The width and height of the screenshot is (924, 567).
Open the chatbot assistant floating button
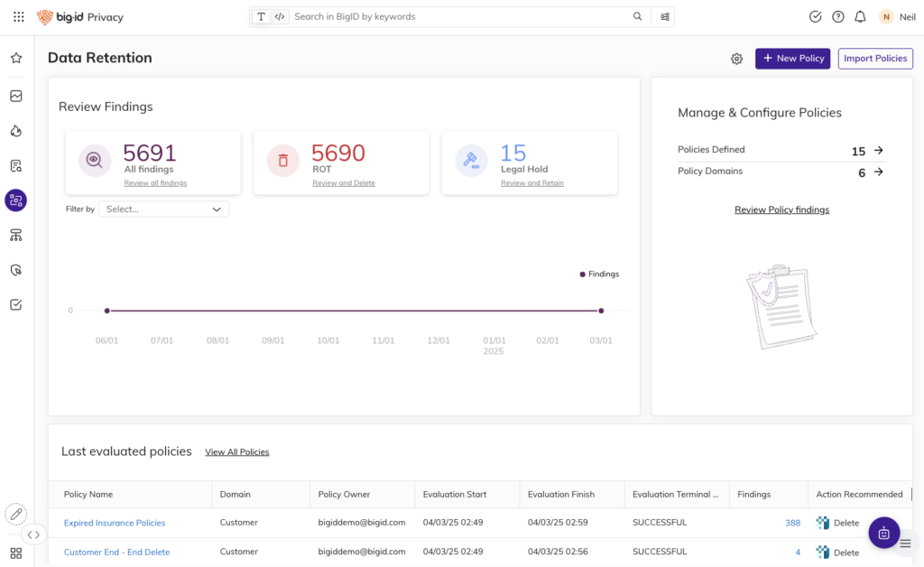[x=883, y=533]
